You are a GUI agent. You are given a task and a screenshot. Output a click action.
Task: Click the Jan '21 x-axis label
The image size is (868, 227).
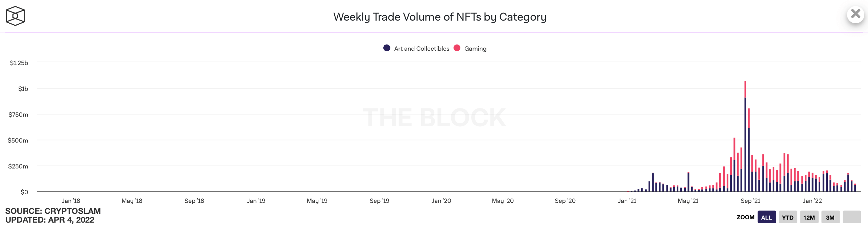[627, 201]
